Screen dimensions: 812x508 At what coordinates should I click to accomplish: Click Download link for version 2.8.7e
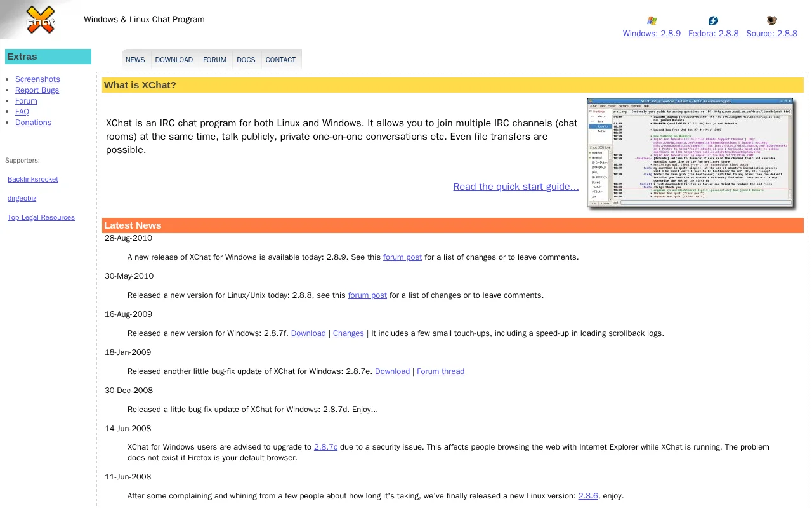(392, 371)
